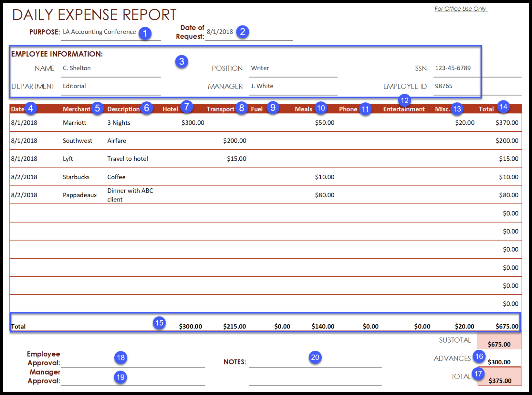
Task: Click marker 7 beside the Hotel column
Action: (187, 107)
